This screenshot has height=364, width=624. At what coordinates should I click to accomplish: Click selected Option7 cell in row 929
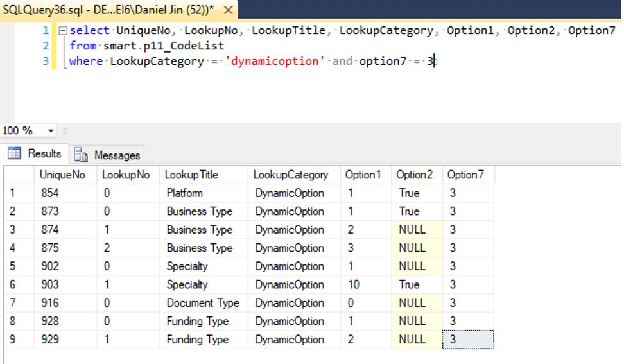coord(469,340)
